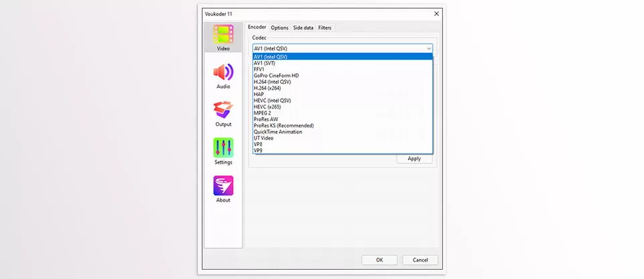Viewport: 644px width, 279px height.
Task: Select HEVC (x265) codec
Action: (x=343, y=107)
